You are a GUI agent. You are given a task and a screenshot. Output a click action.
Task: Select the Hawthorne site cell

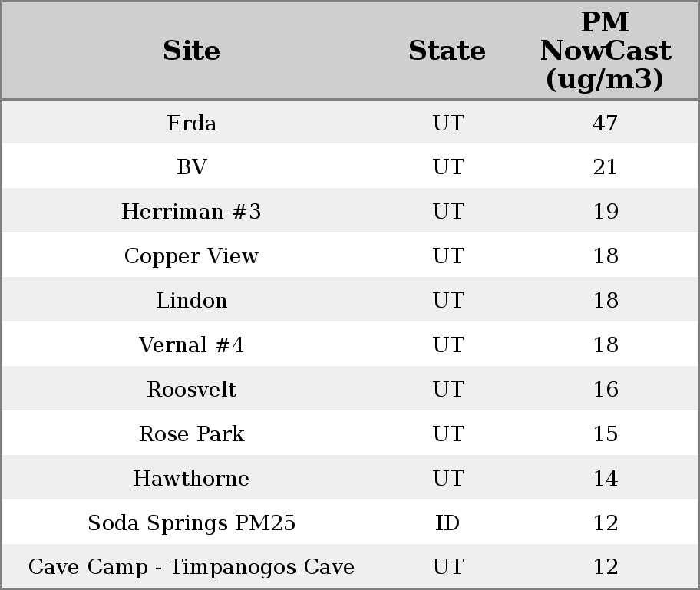pyautogui.click(x=191, y=479)
